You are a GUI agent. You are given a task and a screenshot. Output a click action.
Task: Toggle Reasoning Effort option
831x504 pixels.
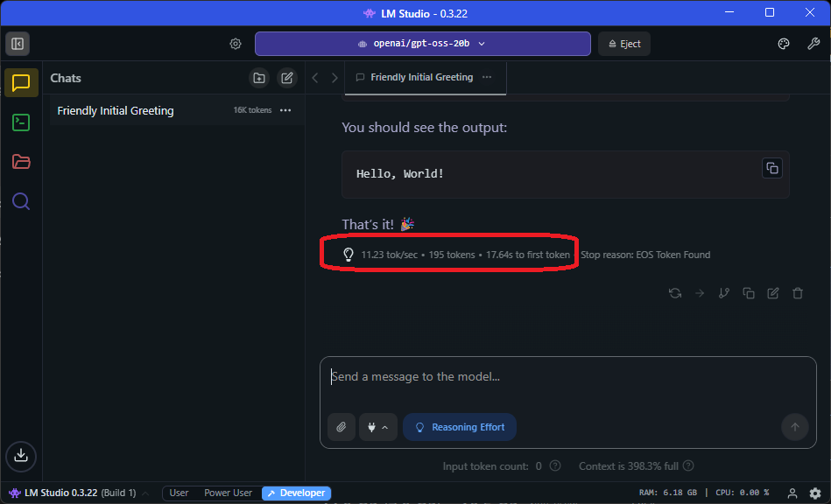tap(460, 427)
